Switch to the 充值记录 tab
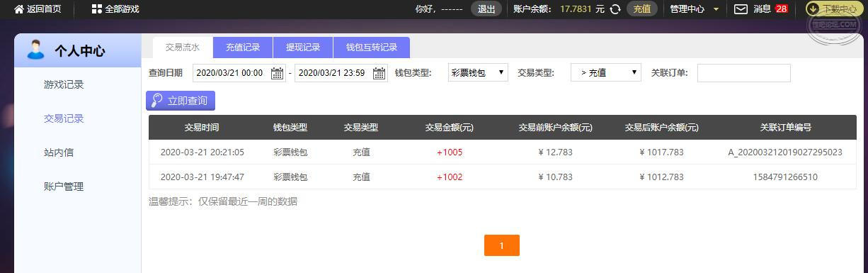868x273 pixels. (243, 48)
